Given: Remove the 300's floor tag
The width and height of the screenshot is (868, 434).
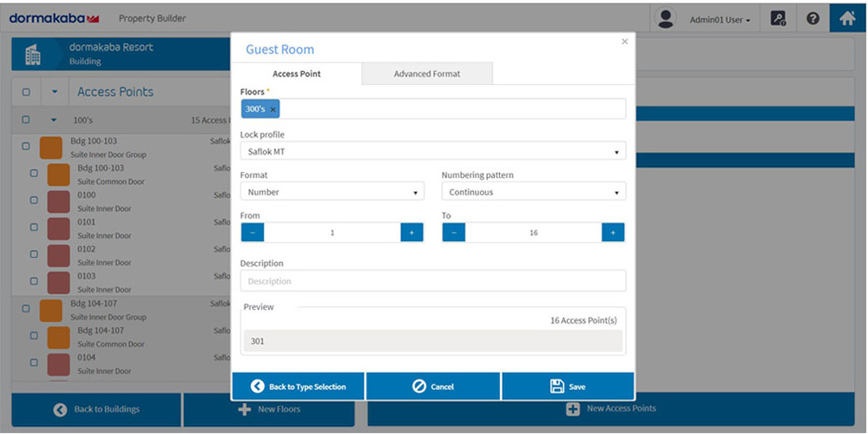Looking at the screenshot, I should pyautogui.click(x=273, y=109).
